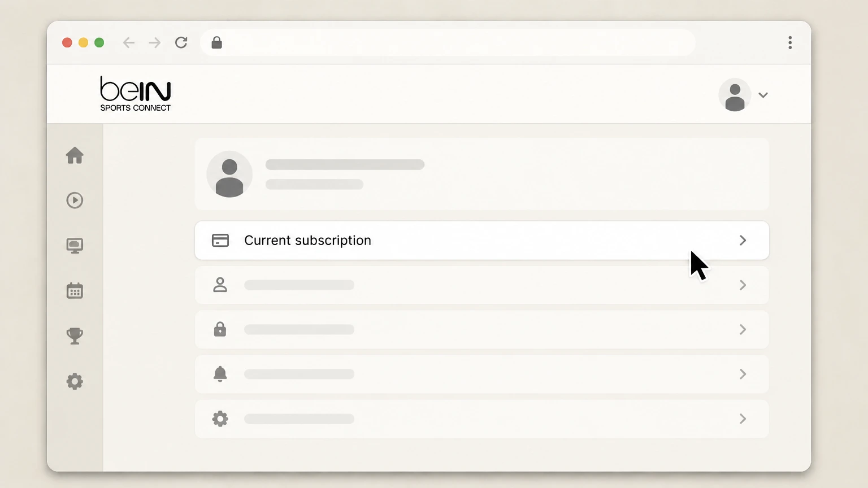Click the padlock icon in address bar

pos(216,43)
